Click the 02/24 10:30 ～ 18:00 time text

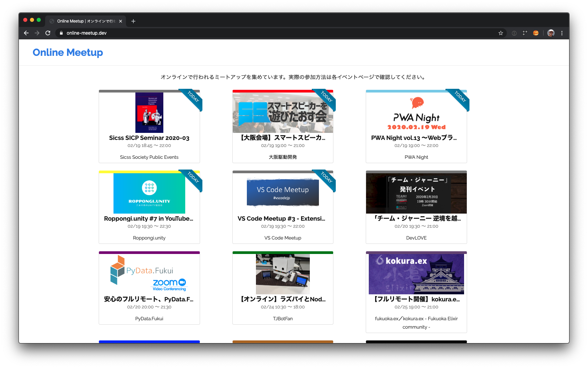coord(283,307)
